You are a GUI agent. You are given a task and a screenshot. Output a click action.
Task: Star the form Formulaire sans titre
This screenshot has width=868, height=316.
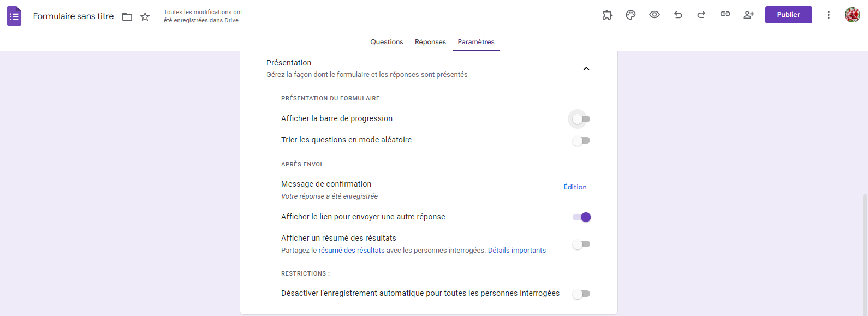[x=145, y=16]
